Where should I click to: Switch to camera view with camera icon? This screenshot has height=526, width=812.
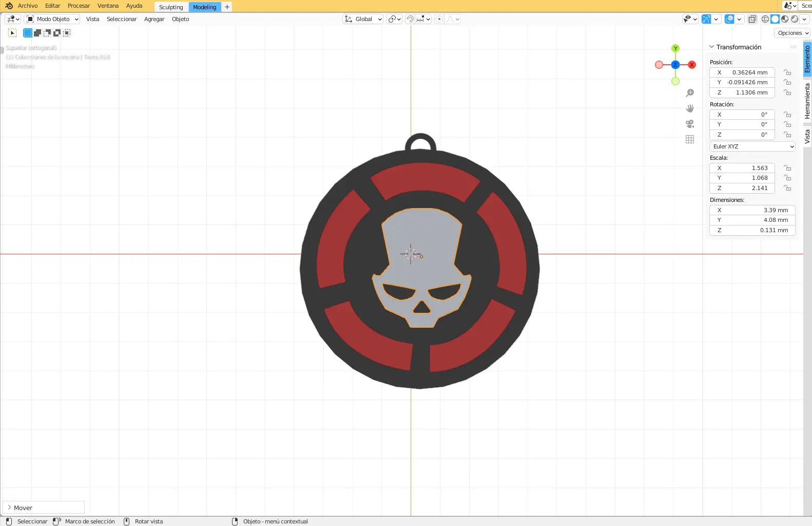[690, 124]
